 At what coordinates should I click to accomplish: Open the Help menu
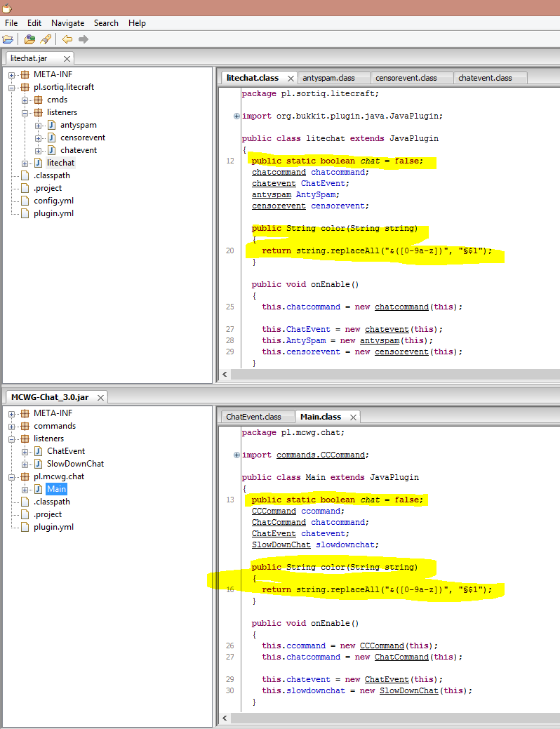(x=137, y=23)
